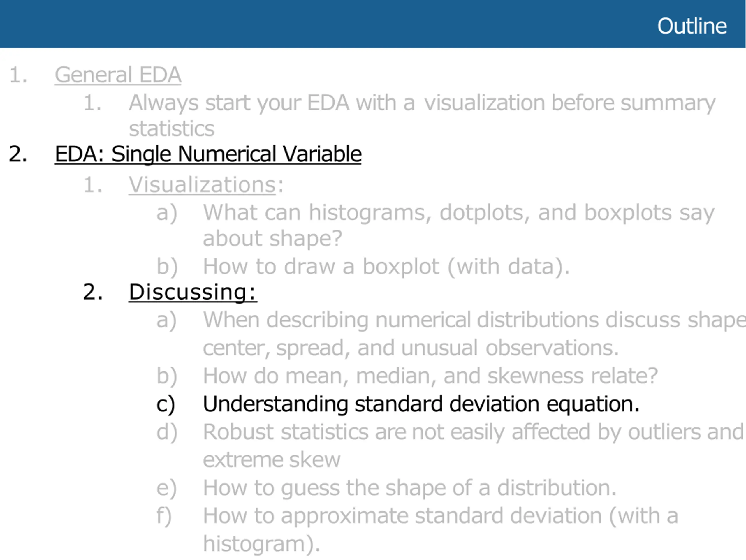Viewport: 746px width, 560px height.
Task: Open the General EDA link
Action: pyautogui.click(x=118, y=75)
